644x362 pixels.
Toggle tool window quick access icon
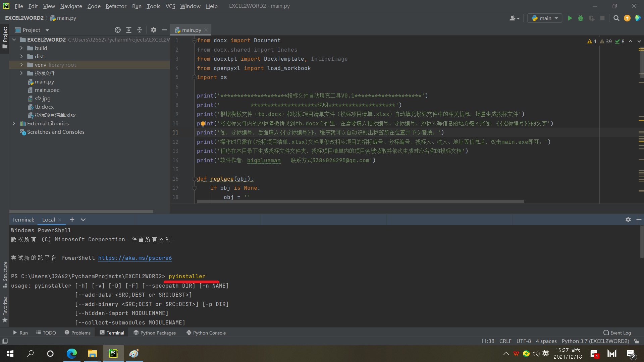tap(5, 341)
